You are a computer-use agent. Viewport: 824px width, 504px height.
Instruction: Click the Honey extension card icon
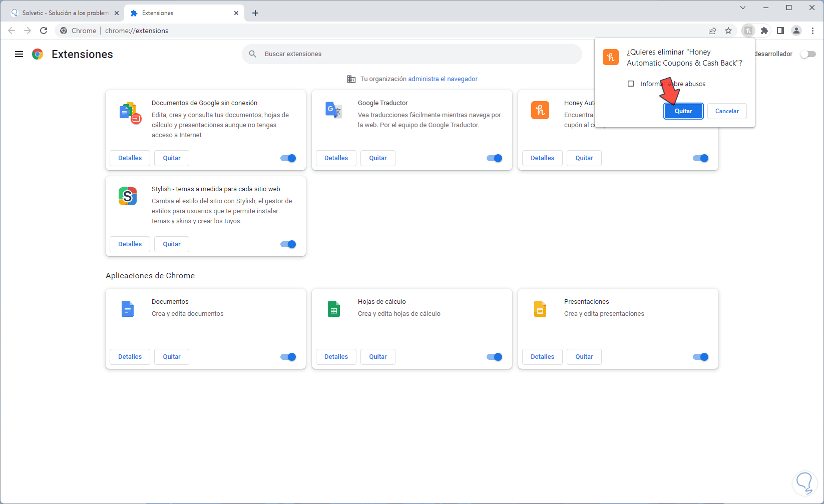pos(540,110)
